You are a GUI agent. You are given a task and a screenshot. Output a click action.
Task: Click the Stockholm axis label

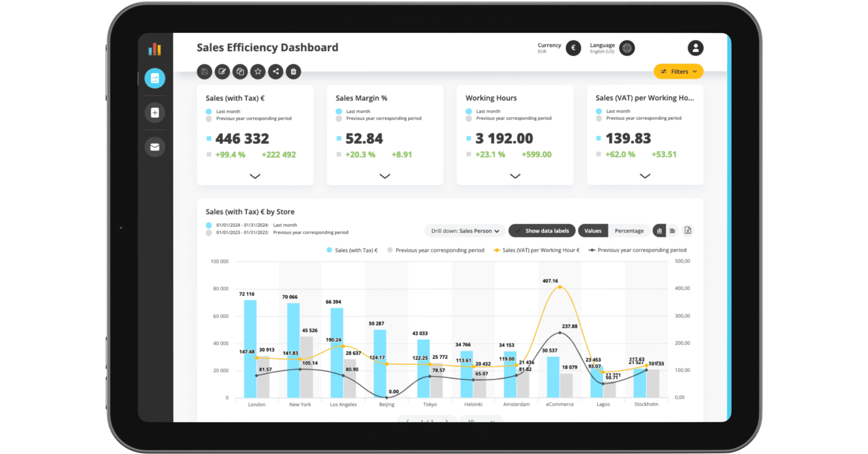pos(646,404)
